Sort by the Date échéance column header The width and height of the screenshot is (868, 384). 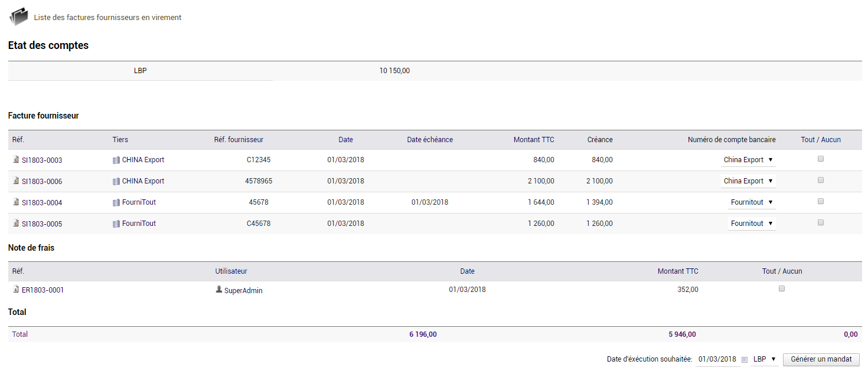pyautogui.click(x=430, y=140)
